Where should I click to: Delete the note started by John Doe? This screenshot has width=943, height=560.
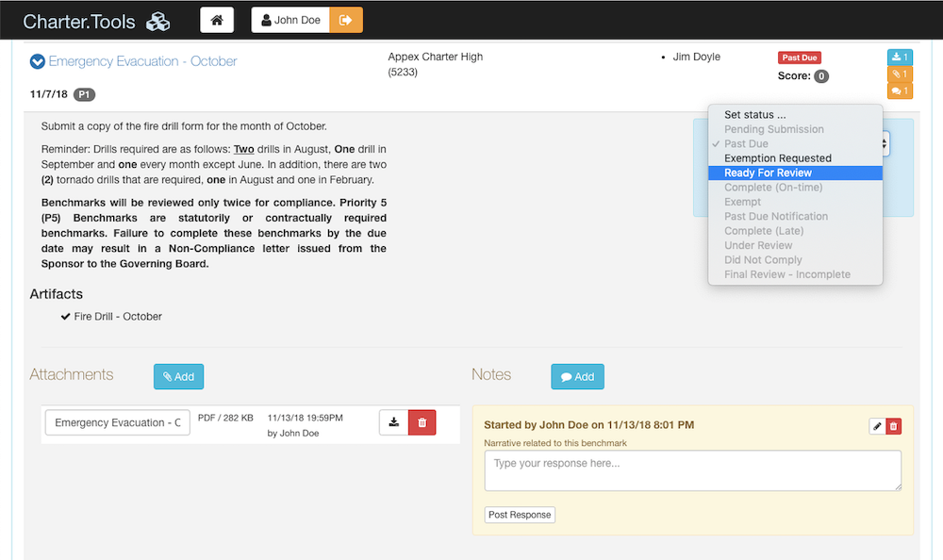[x=894, y=426]
